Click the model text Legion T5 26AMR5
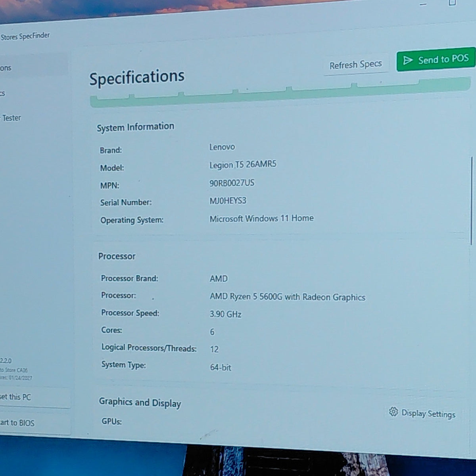 click(243, 165)
